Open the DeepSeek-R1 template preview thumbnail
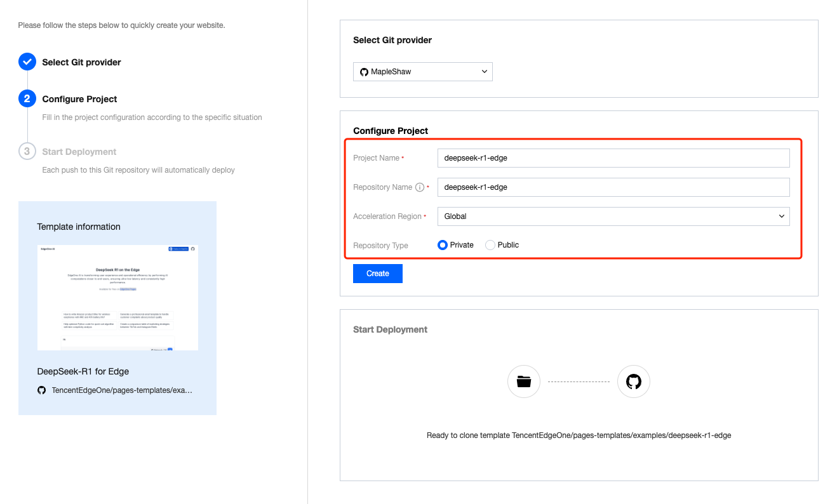The width and height of the screenshot is (837, 504). pyautogui.click(x=117, y=298)
